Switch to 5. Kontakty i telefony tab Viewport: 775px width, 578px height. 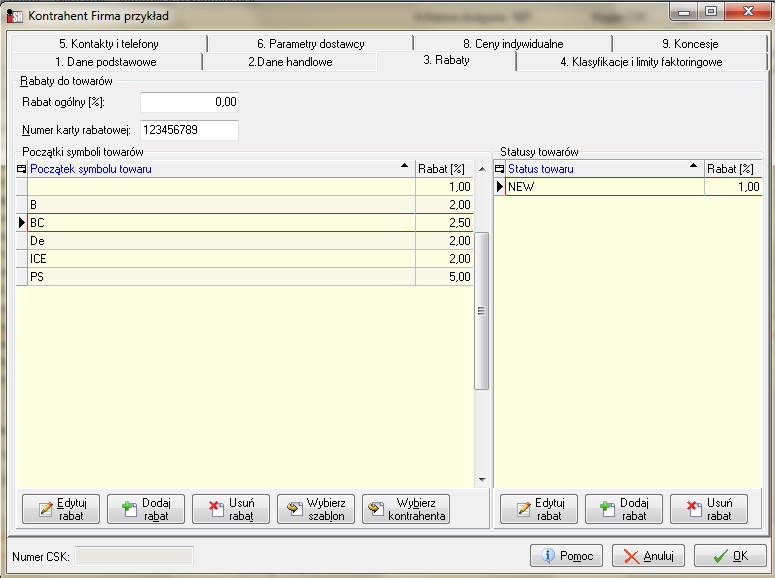click(x=109, y=44)
